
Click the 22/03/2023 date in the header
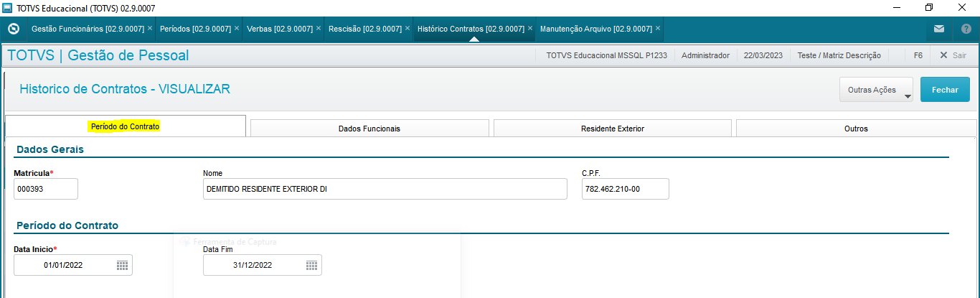click(763, 55)
